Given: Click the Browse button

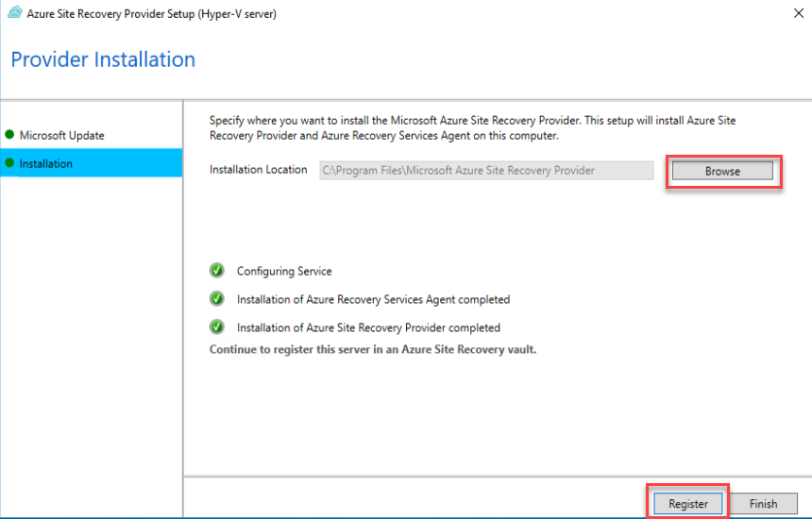Looking at the screenshot, I should pyautogui.click(x=722, y=171).
